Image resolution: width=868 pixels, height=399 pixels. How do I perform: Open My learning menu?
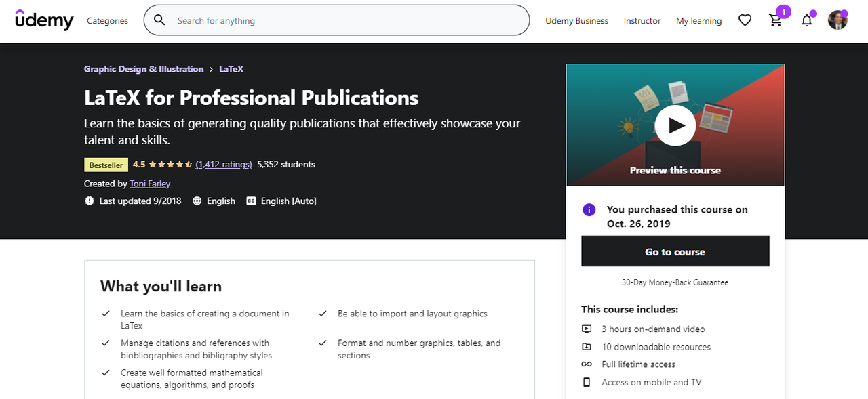698,21
